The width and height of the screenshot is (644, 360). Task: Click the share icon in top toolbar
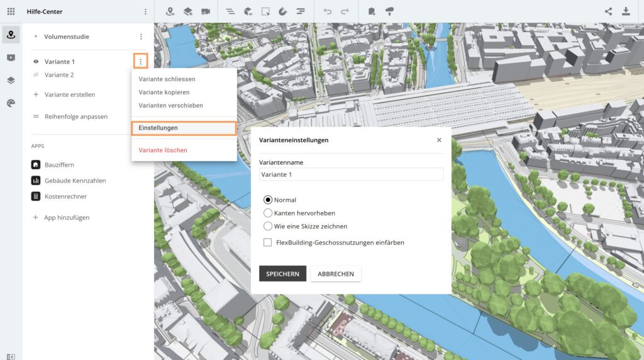[x=608, y=11]
